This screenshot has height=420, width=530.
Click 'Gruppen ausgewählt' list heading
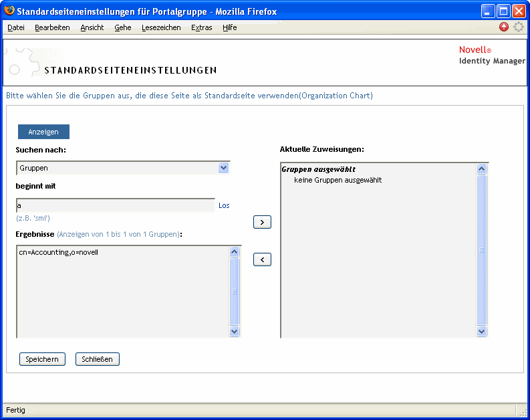point(318,169)
